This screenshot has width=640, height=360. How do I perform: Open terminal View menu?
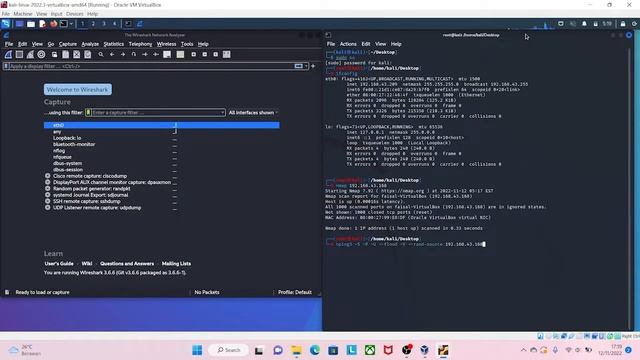380,44
